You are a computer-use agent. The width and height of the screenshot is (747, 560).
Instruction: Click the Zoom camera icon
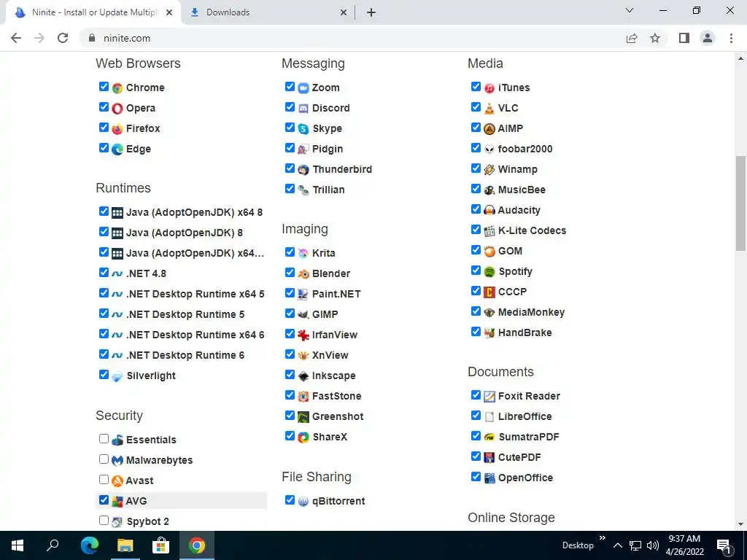click(303, 88)
